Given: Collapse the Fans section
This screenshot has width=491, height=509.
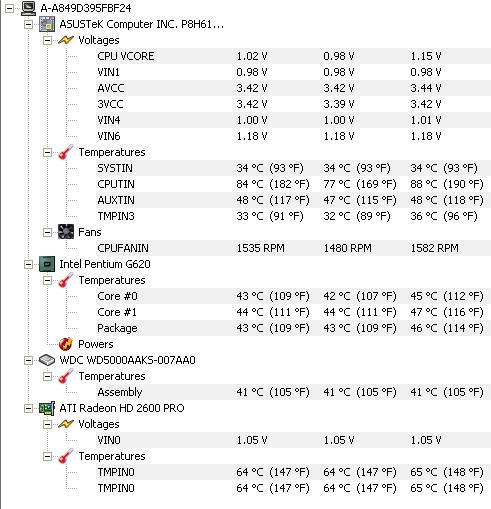Looking at the screenshot, I should pyautogui.click(x=47, y=232).
